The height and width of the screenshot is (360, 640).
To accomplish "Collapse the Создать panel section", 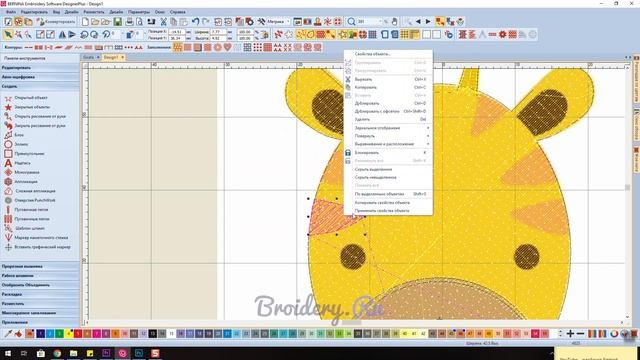I will [x=40, y=87].
